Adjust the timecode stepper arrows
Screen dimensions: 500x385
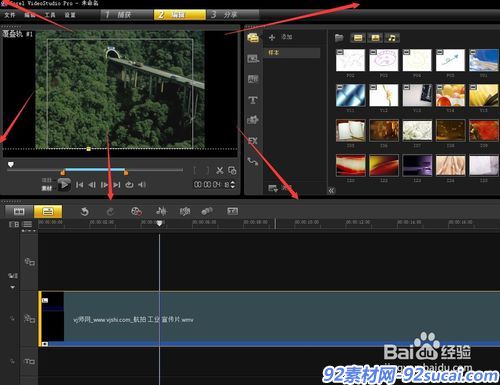click(233, 184)
